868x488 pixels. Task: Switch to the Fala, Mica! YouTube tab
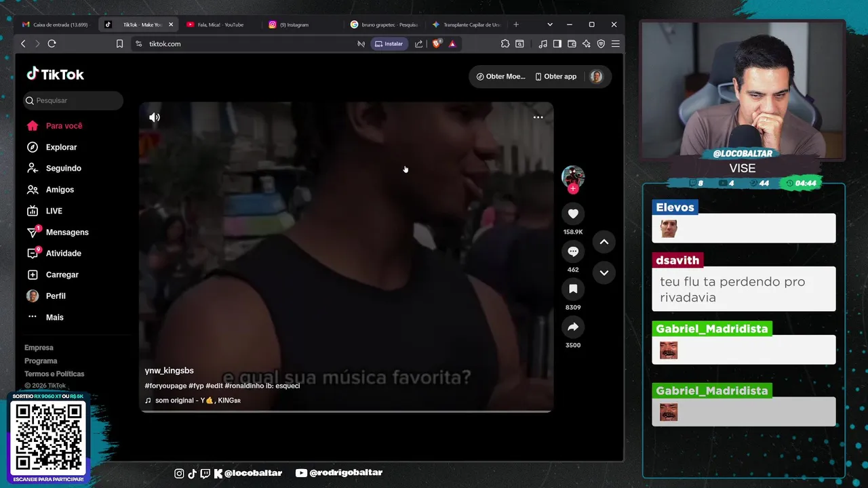pyautogui.click(x=220, y=24)
